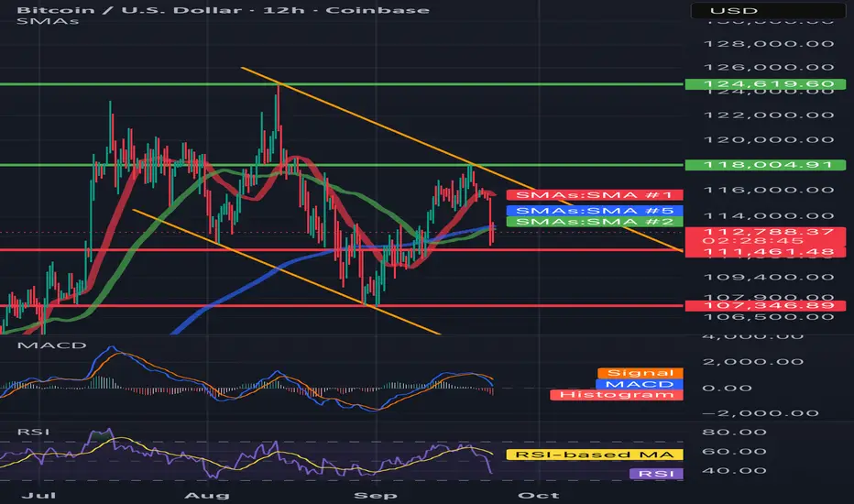Viewport: 854px width, 504px height.
Task: Click the current price 112,788.37 label
Action: [x=769, y=232]
